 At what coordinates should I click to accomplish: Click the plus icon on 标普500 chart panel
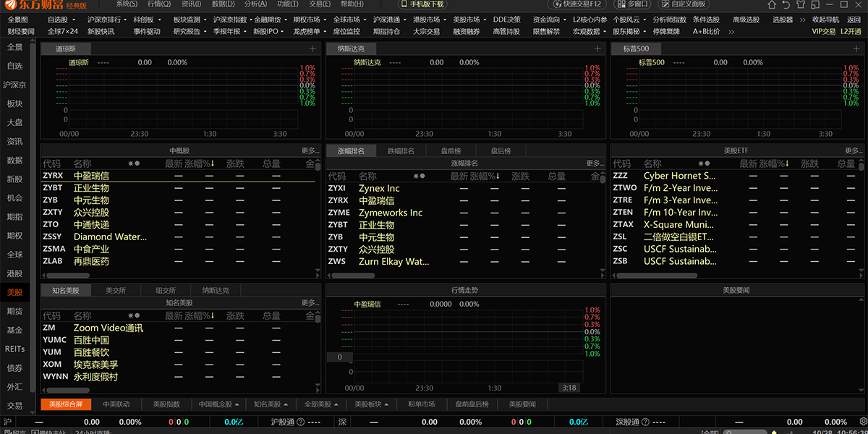[859, 48]
